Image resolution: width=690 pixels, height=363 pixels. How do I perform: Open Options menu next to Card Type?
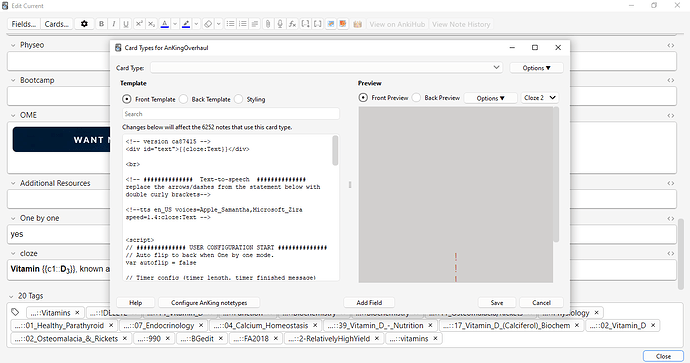[x=536, y=68]
